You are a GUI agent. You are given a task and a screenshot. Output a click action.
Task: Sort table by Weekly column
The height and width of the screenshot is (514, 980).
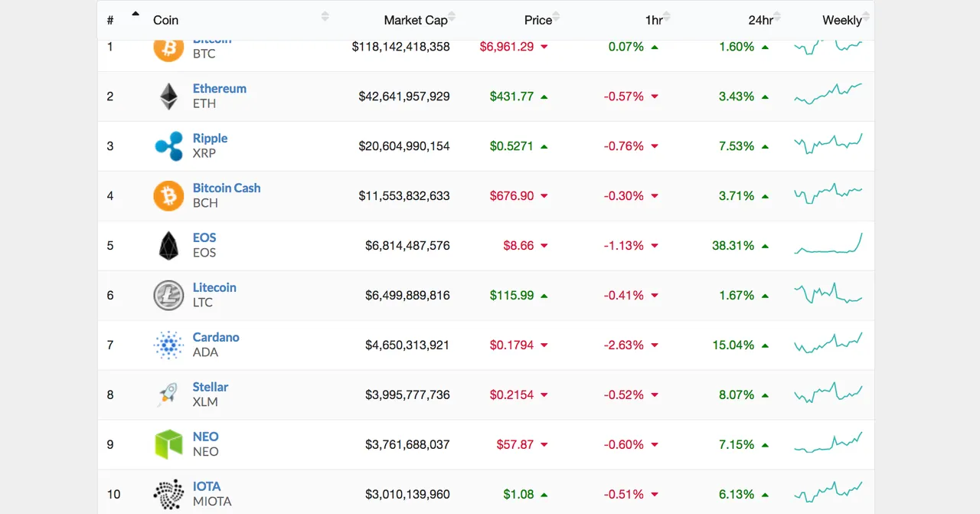[842, 20]
